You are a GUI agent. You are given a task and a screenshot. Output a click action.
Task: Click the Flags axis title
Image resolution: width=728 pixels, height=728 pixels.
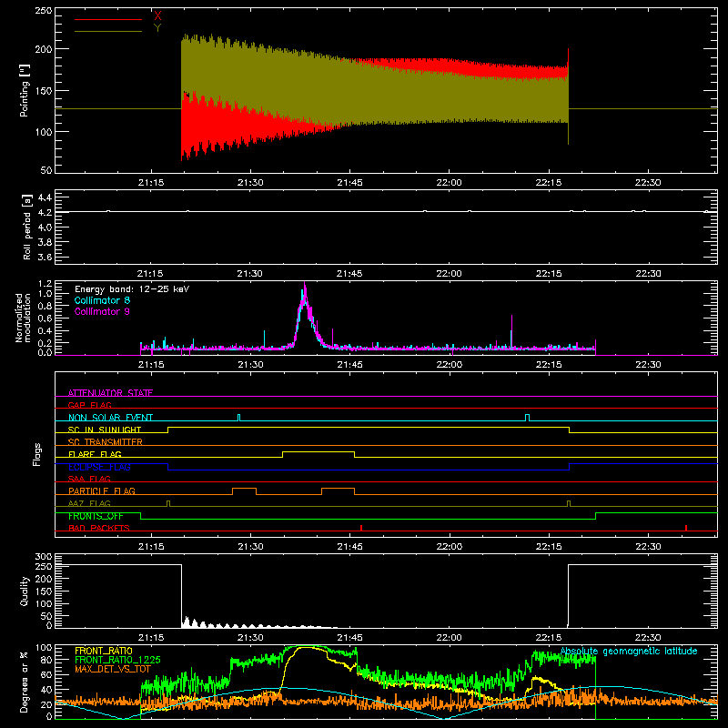click(x=36, y=454)
